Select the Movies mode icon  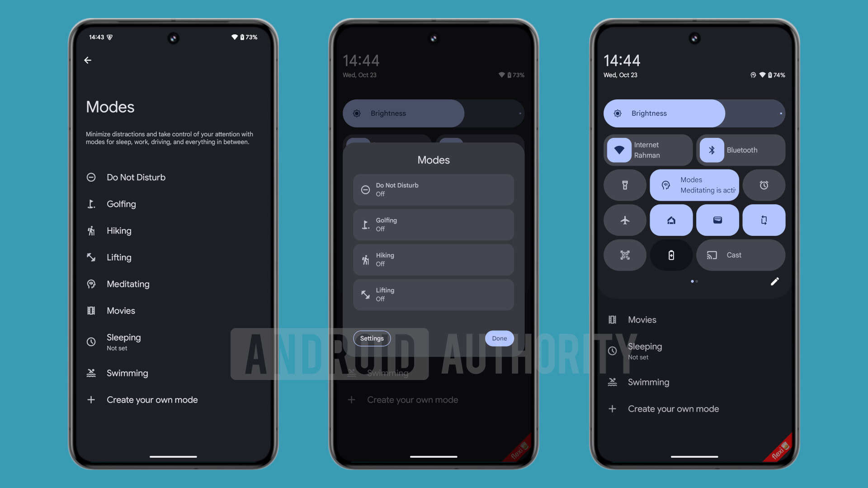pos(90,310)
